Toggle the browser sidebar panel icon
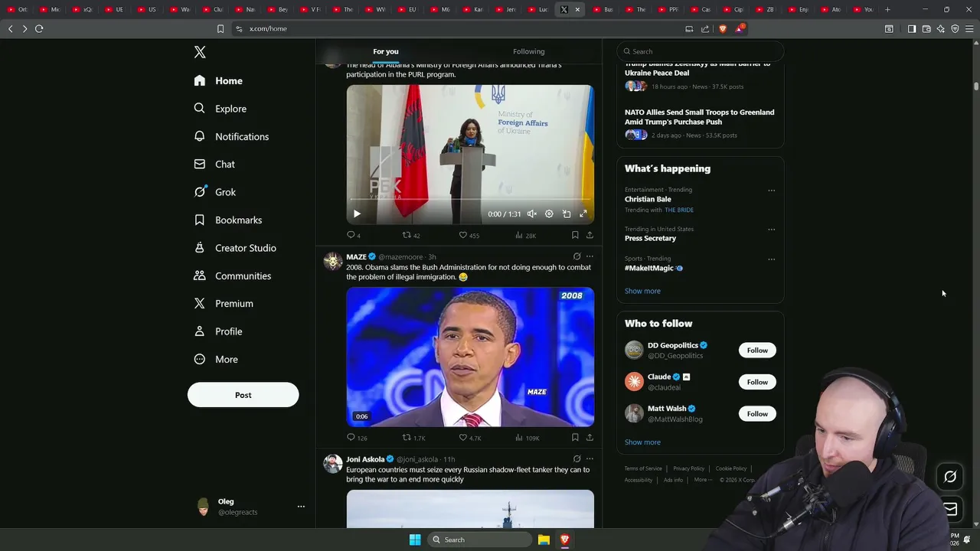The height and width of the screenshot is (551, 980). (x=912, y=29)
